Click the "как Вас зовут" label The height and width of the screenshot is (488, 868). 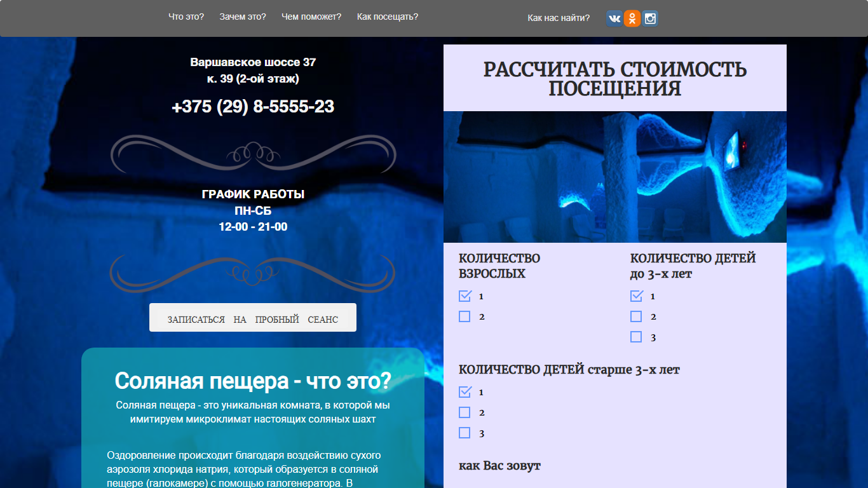click(x=499, y=466)
